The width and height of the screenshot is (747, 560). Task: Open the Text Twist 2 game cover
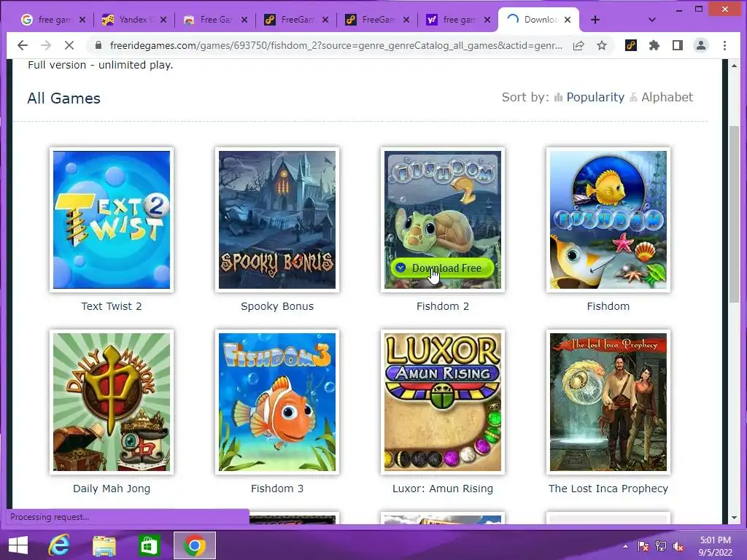click(x=112, y=219)
